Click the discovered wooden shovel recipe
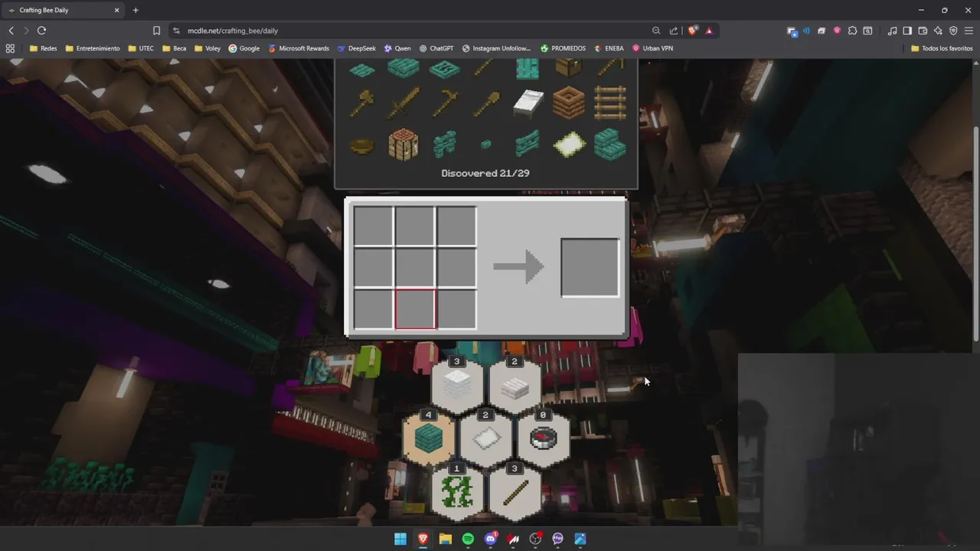The height and width of the screenshot is (551, 980). pos(486,103)
